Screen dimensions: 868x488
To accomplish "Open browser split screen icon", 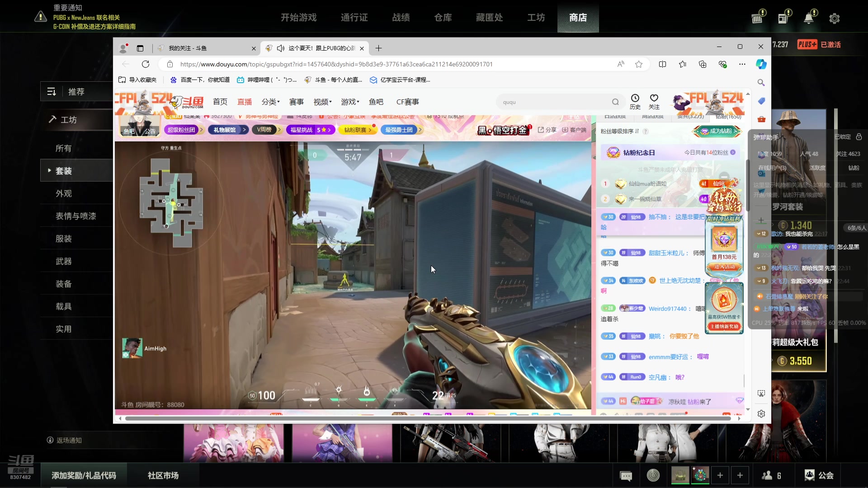I will pos(663,64).
